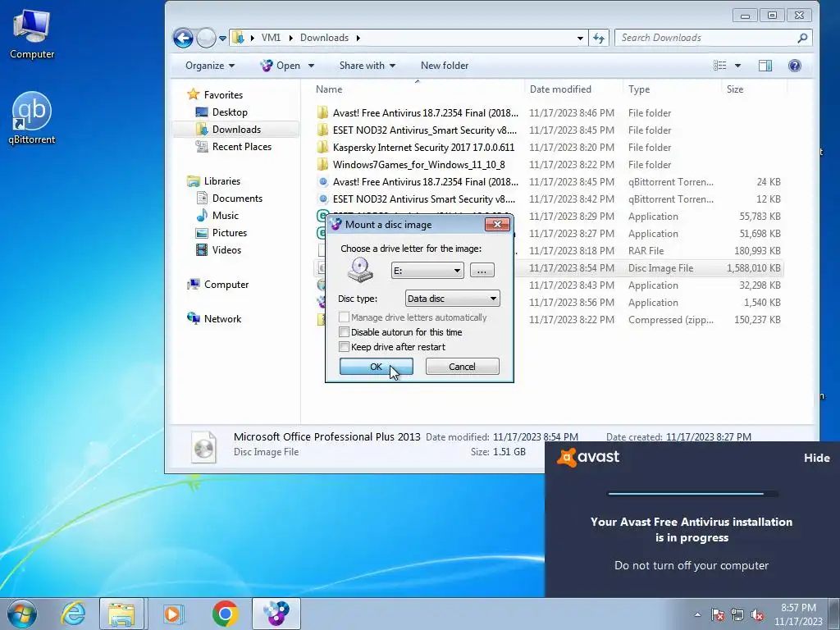Select Desktop in Favorites
Screen dimensions: 840x630
(230, 112)
